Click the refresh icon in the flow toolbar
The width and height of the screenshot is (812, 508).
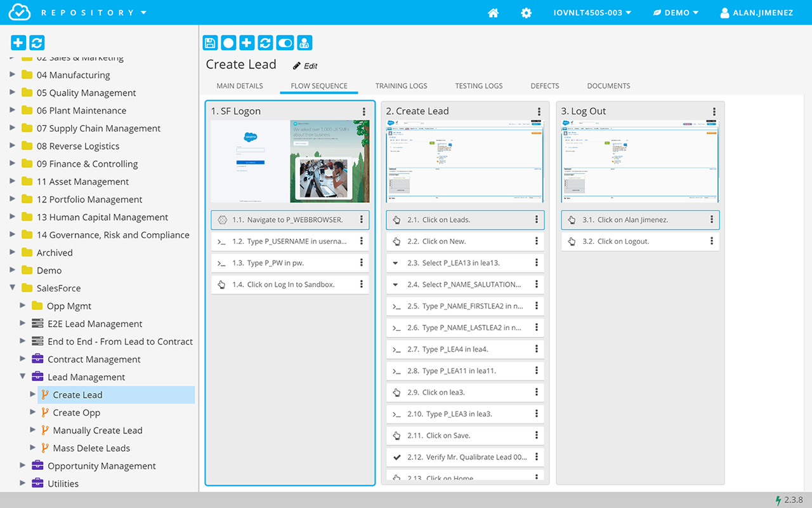click(265, 43)
